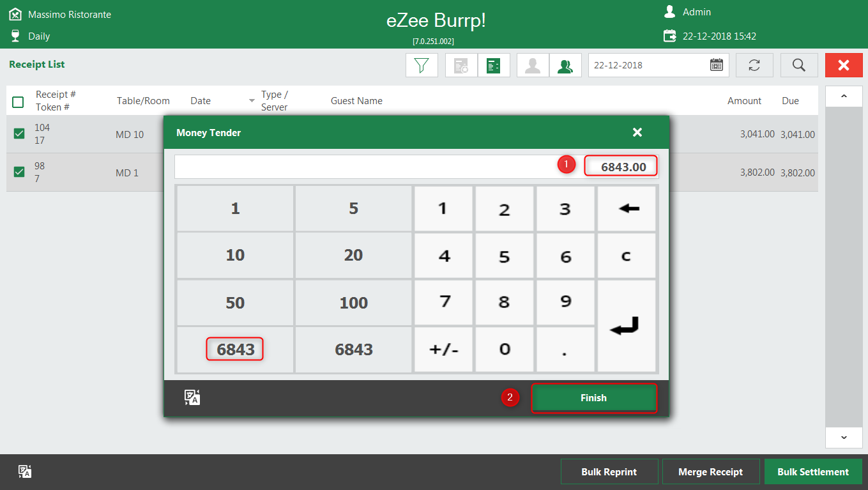This screenshot has height=490, width=868.
Task: Click the restaurant logo icon beside Massimo Ristorante
Action: point(15,14)
